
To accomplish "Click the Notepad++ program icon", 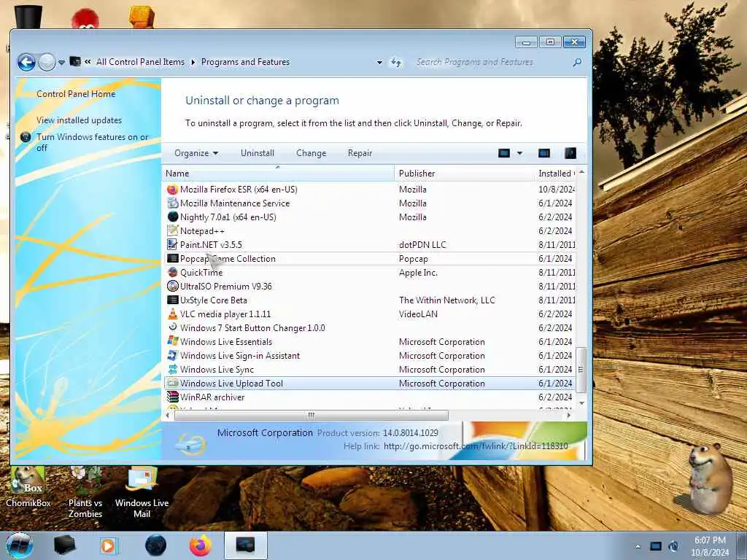I will click(x=172, y=231).
